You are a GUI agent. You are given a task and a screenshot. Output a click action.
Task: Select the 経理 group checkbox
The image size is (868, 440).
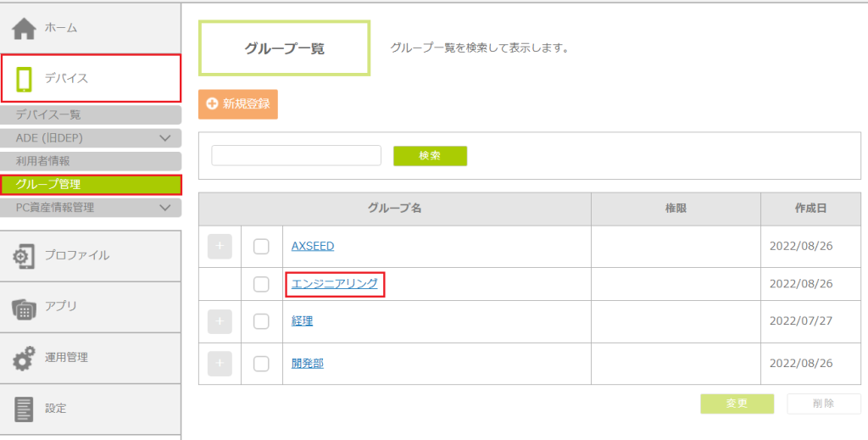click(261, 321)
